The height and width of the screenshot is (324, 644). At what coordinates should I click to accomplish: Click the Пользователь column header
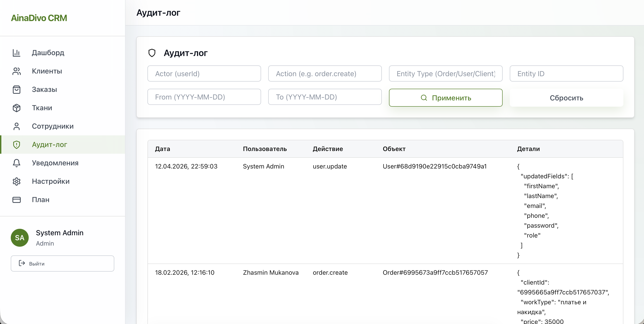265,149
